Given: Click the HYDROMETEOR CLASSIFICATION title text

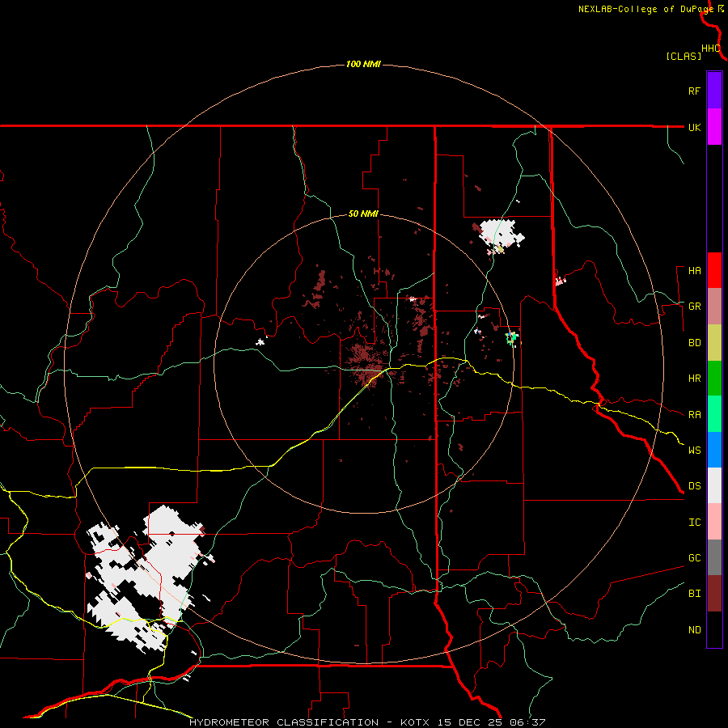Looking at the screenshot, I should point(284,722).
